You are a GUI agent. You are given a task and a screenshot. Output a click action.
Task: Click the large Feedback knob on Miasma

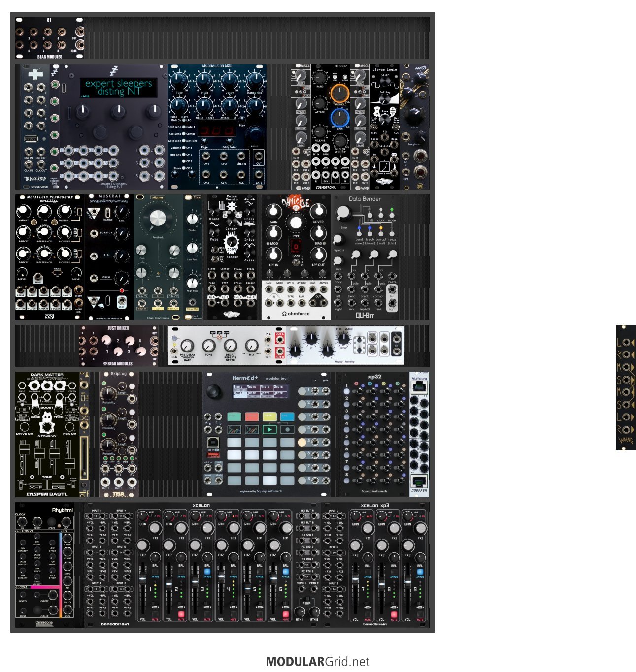click(158, 219)
